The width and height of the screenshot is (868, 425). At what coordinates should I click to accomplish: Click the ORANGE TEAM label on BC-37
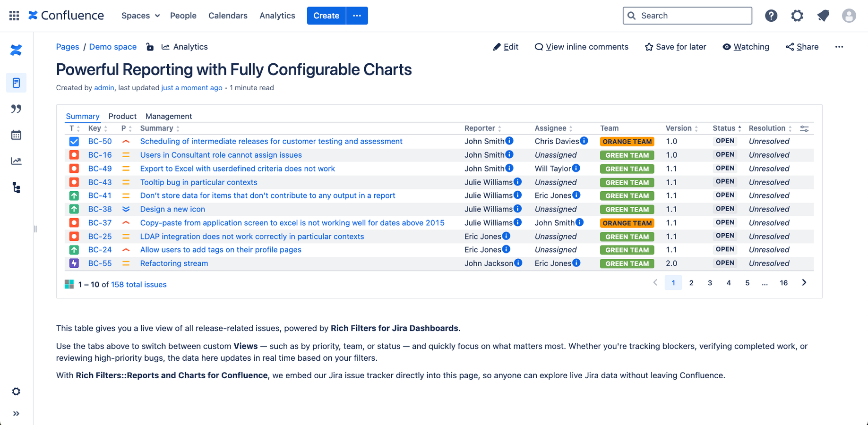(x=627, y=223)
